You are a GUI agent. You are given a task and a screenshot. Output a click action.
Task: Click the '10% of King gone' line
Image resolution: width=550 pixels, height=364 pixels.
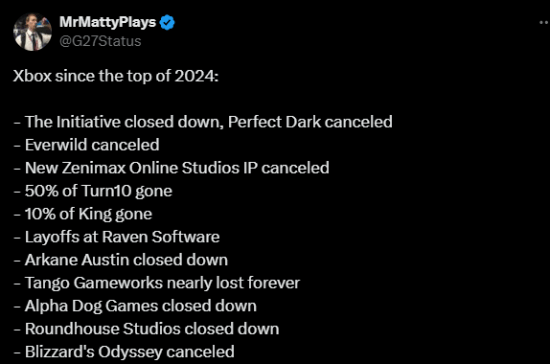tap(83, 214)
